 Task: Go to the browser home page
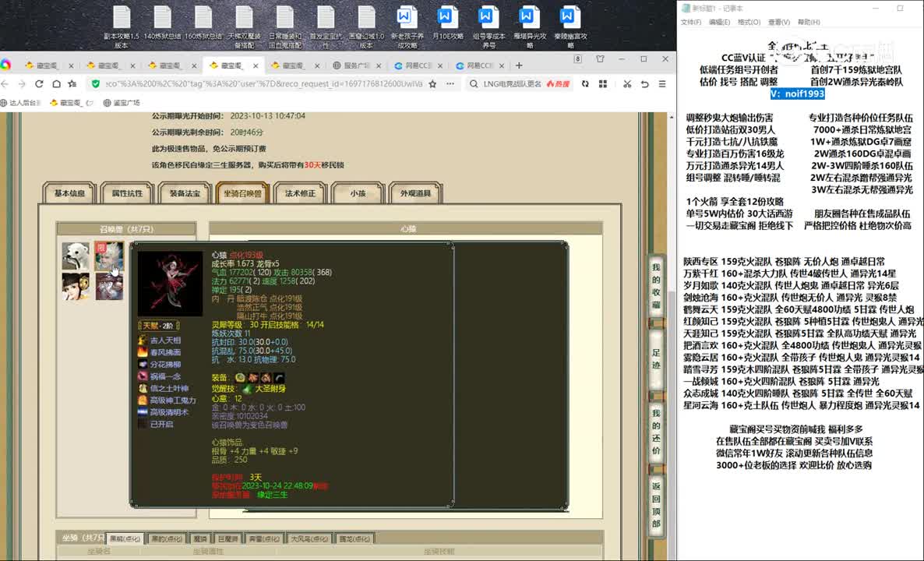click(56, 83)
